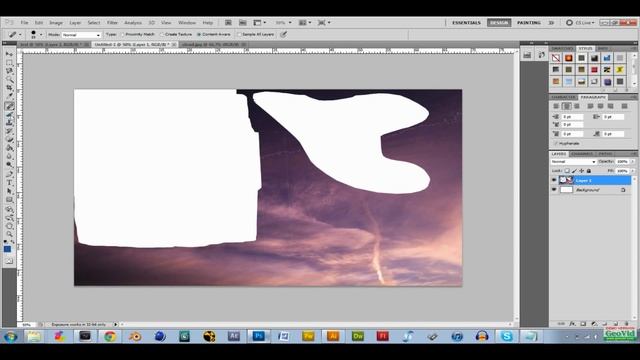Click the center text alignment icon

click(567, 106)
